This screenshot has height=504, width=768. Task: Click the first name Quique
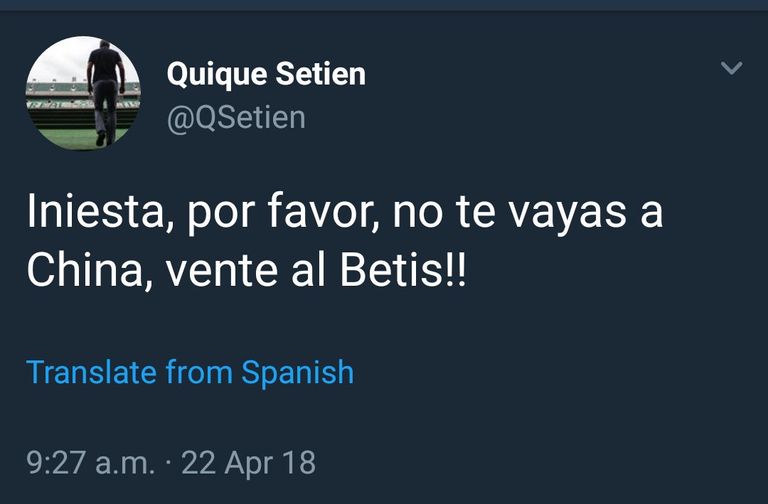(x=217, y=73)
